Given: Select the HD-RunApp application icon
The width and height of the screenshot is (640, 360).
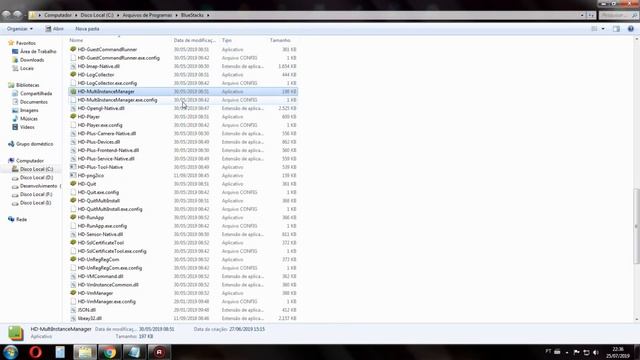Looking at the screenshot, I should [x=73, y=218].
